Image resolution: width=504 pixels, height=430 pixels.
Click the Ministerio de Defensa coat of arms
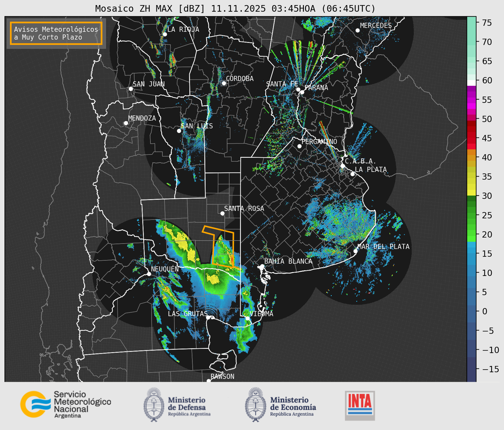(x=154, y=405)
